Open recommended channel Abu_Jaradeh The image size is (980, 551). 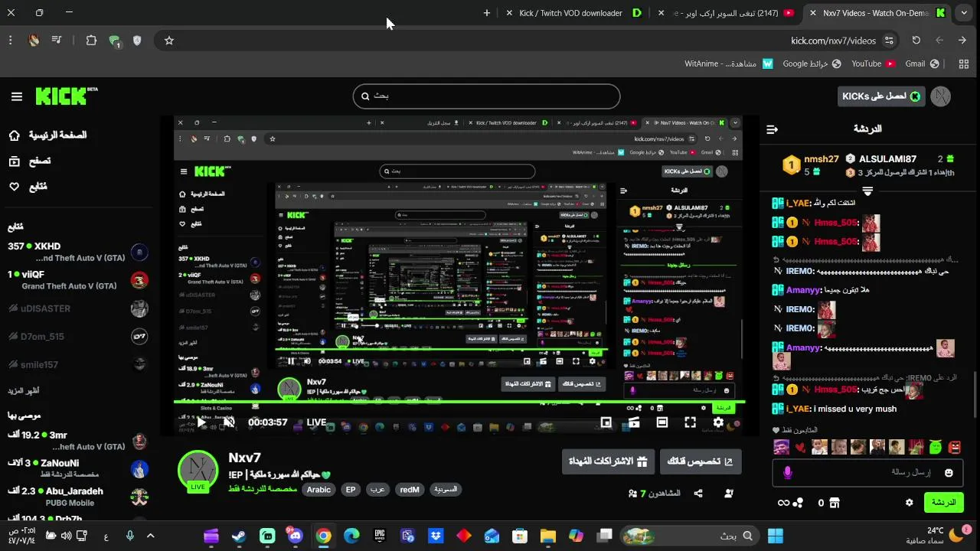[x=77, y=497]
